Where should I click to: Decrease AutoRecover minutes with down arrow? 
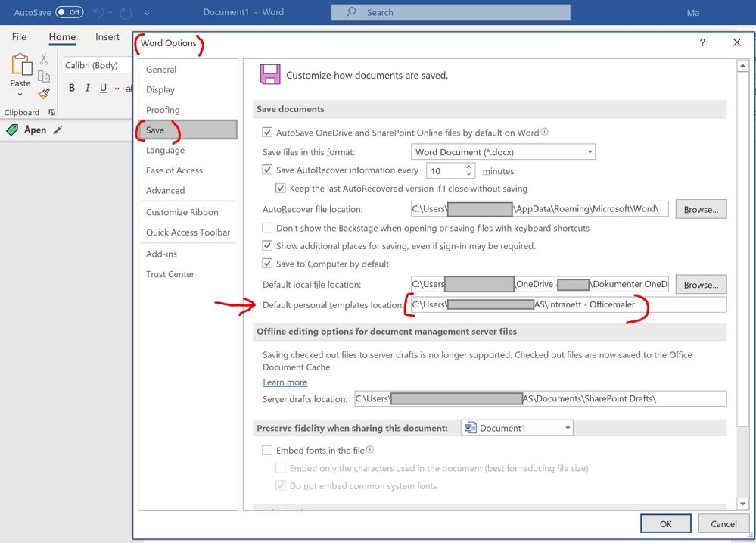468,174
